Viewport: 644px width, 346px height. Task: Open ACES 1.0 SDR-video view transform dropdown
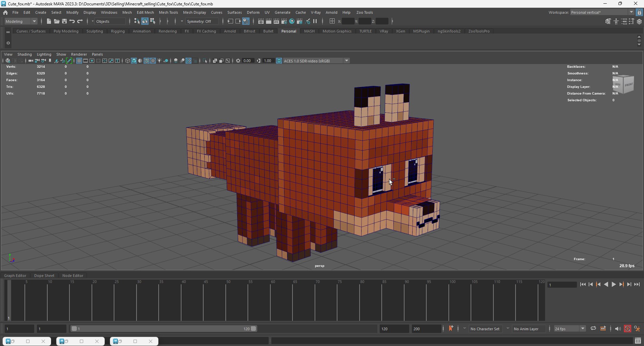pos(316,61)
